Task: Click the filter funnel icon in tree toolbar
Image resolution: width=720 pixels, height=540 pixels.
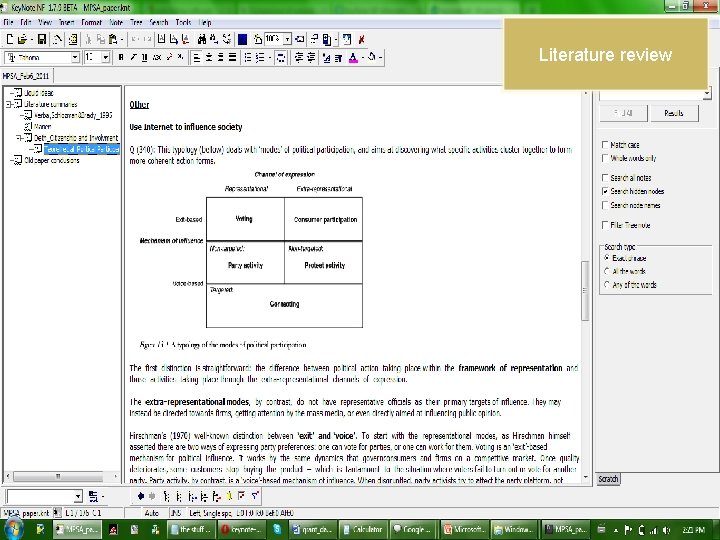Action: click(255, 496)
